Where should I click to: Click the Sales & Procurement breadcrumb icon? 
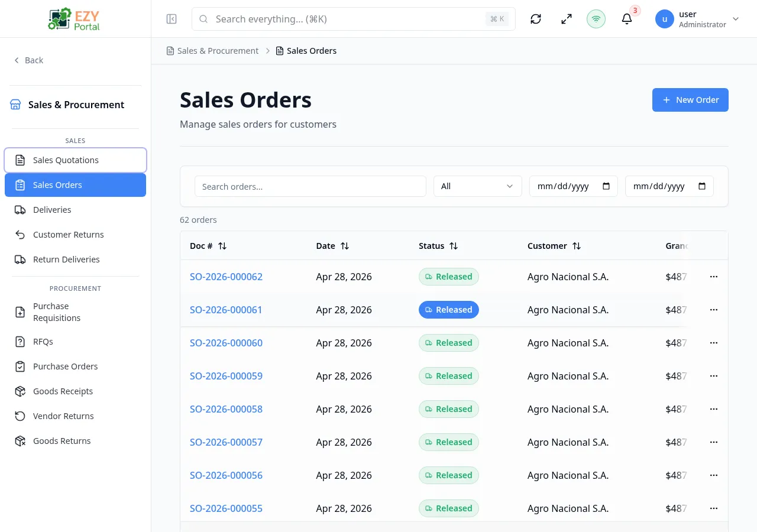pos(170,51)
